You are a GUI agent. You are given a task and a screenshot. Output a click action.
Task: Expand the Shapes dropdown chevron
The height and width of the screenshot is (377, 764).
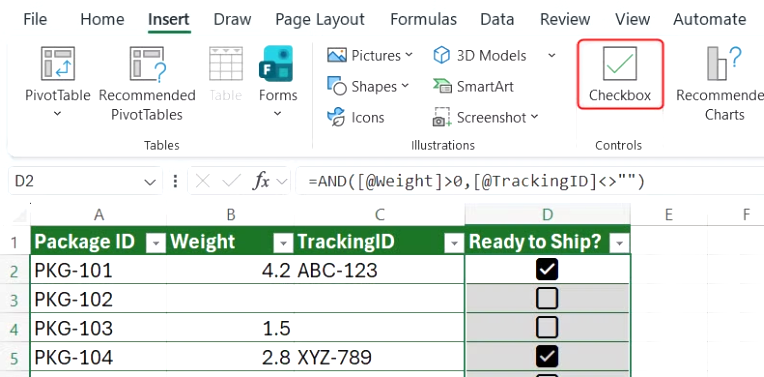[x=405, y=86]
